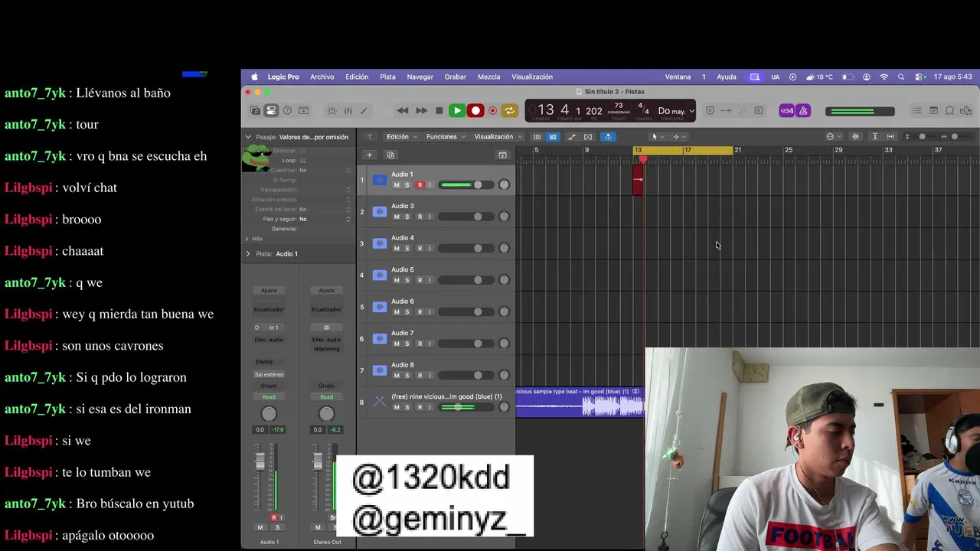The width and height of the screenshot is (980, 551).
Task: Toggle the automation view button
Action: coord(572,137)
